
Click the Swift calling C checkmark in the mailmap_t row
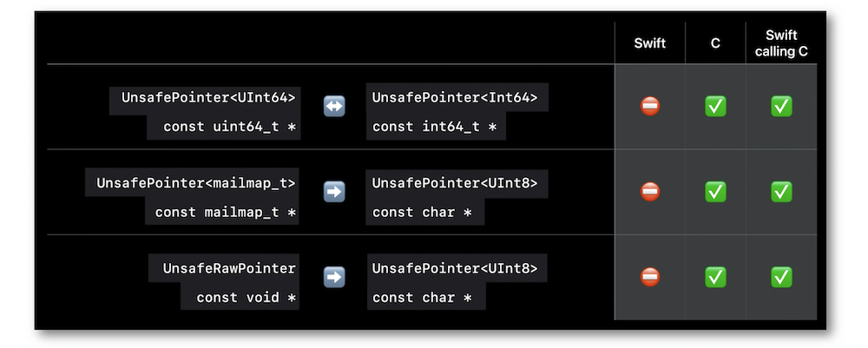(781, 192)
